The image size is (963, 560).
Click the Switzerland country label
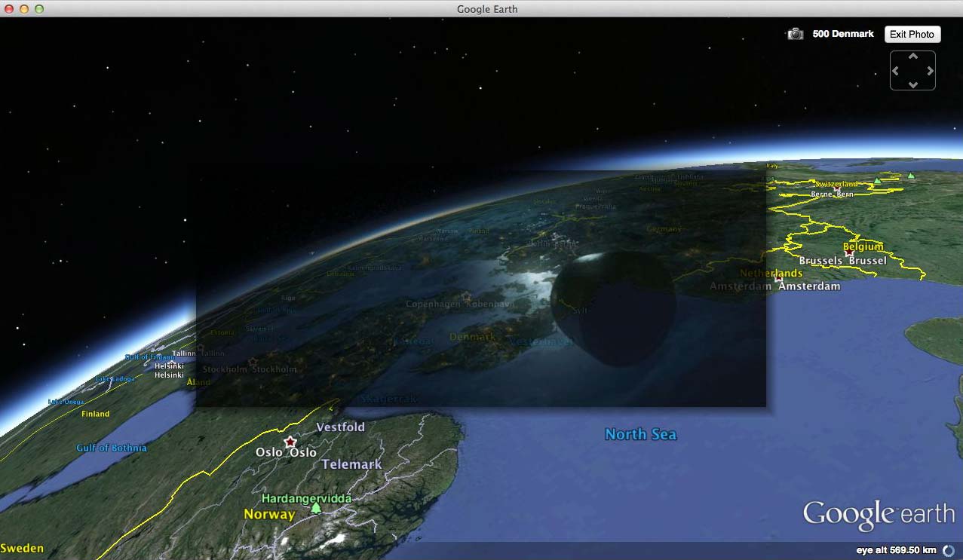(x=835, y=184)
